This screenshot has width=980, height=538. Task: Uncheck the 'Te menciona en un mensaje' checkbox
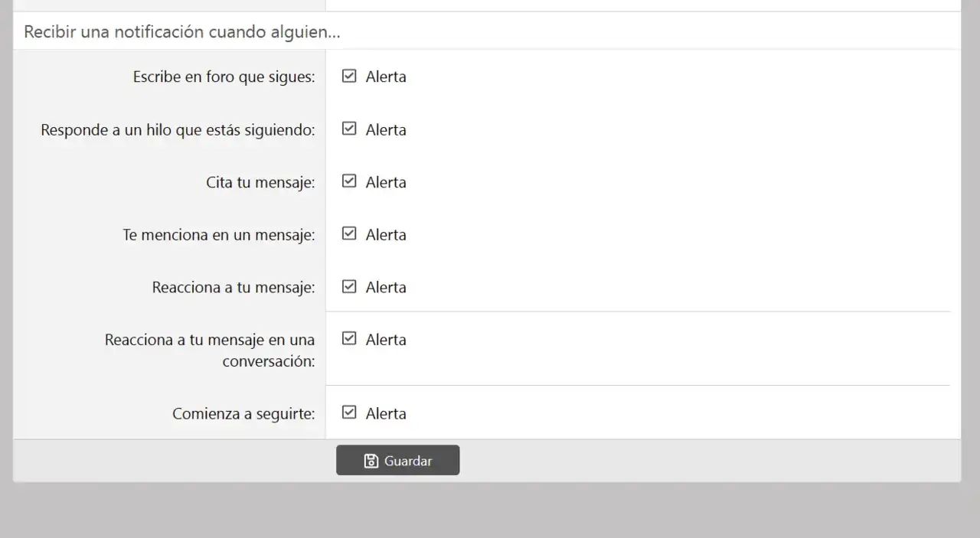click(x=349, y=234)
